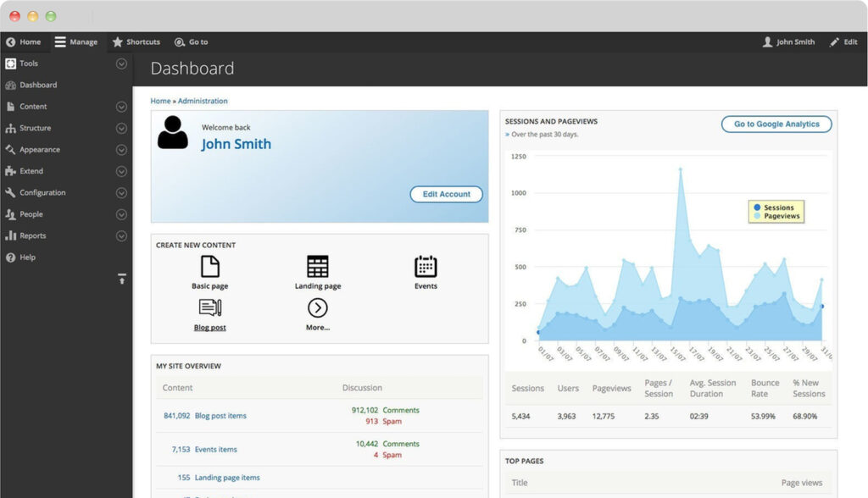Click the sidebar orientation toggle arrow icon

pos(121,279)
